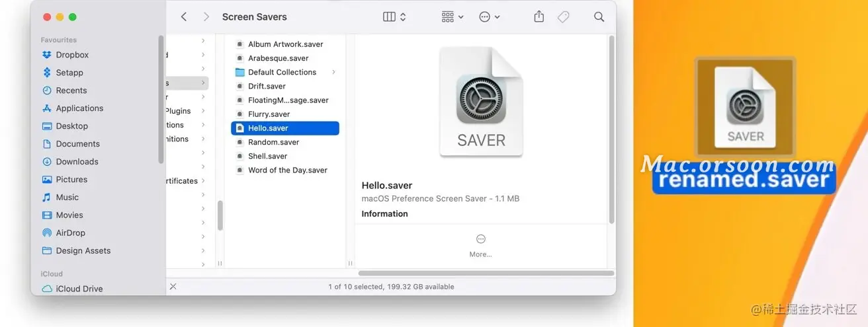This screenshot has height=327, width=868.
Task: Click the Dropbox sidebar icon
Action: (46, 55)
